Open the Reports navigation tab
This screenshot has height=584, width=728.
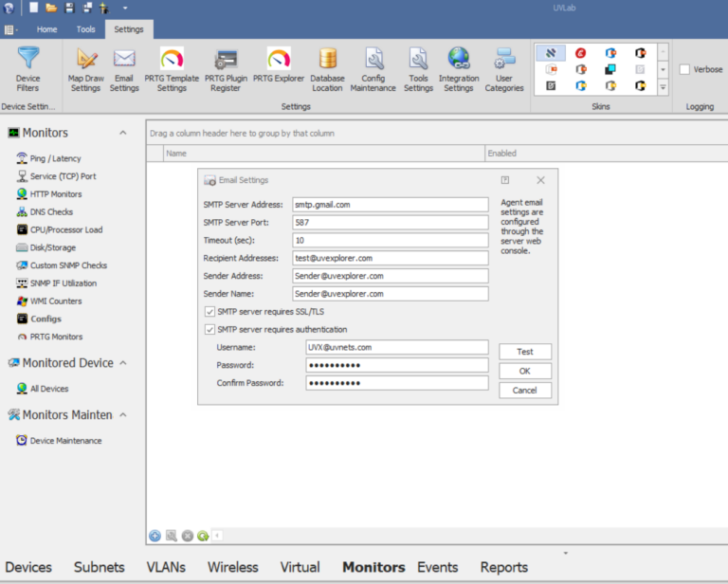(503, 567)
